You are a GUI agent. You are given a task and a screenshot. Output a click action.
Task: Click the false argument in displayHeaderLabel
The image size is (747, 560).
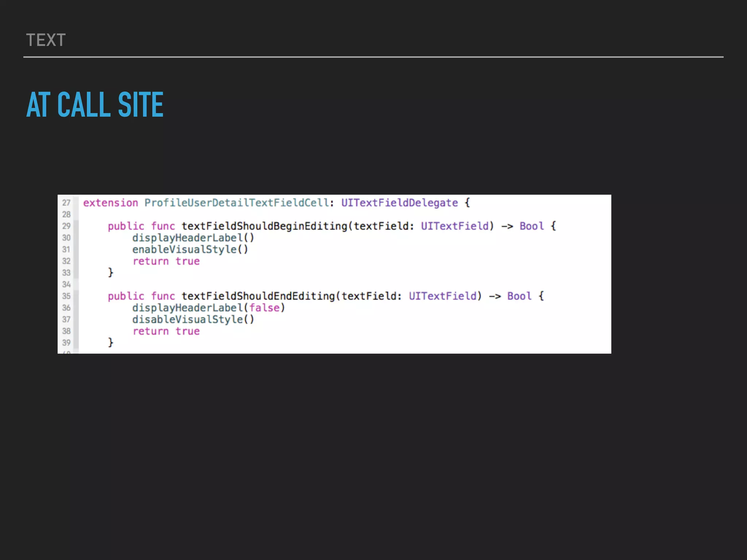(x=264, y=308)
